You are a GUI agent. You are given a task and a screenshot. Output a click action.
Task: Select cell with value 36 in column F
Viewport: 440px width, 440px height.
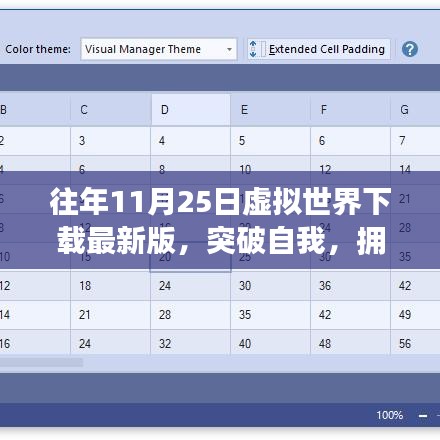pyautogui.click(x=350, y=286)
